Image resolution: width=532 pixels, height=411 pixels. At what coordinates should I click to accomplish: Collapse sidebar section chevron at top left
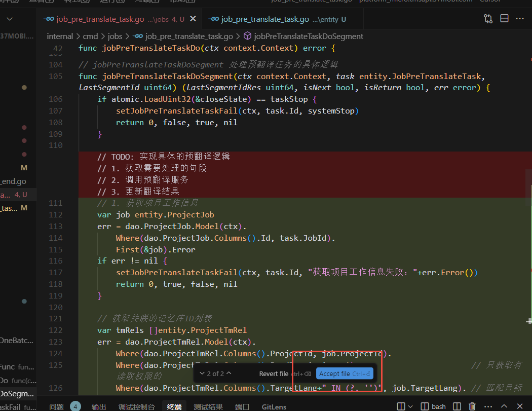[10, 19]
